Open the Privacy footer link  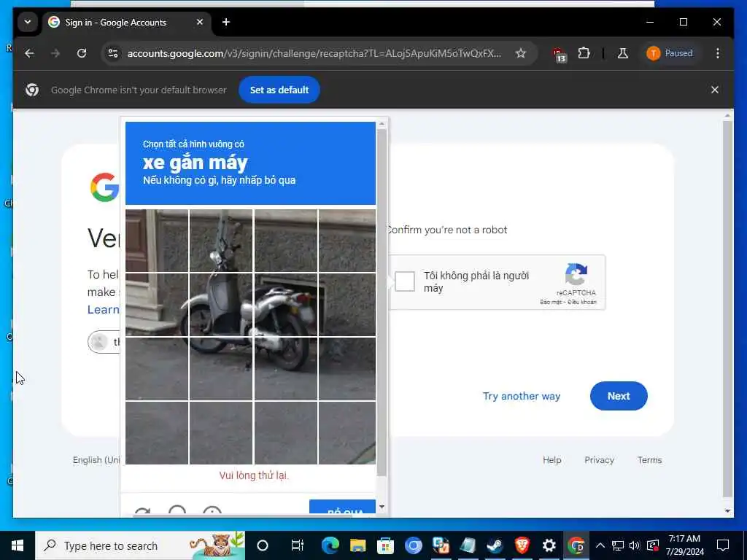click(599, 460)
